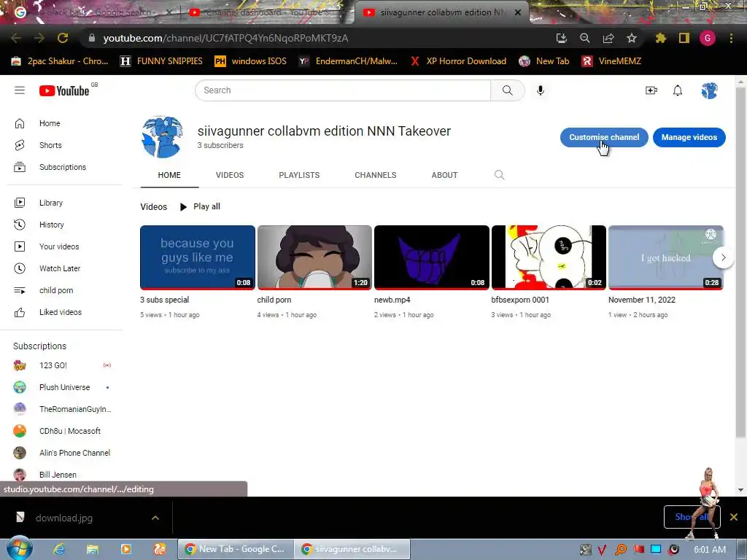The height and width of the screenshot is (560, 747).
Task: Open the VineMEMZ bookmark
Action: click(x=611, y=61)
